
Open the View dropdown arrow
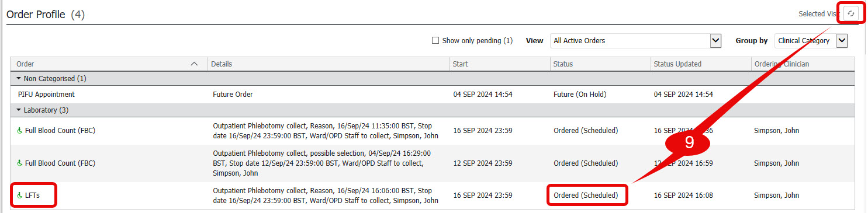[x=715, y=41]
